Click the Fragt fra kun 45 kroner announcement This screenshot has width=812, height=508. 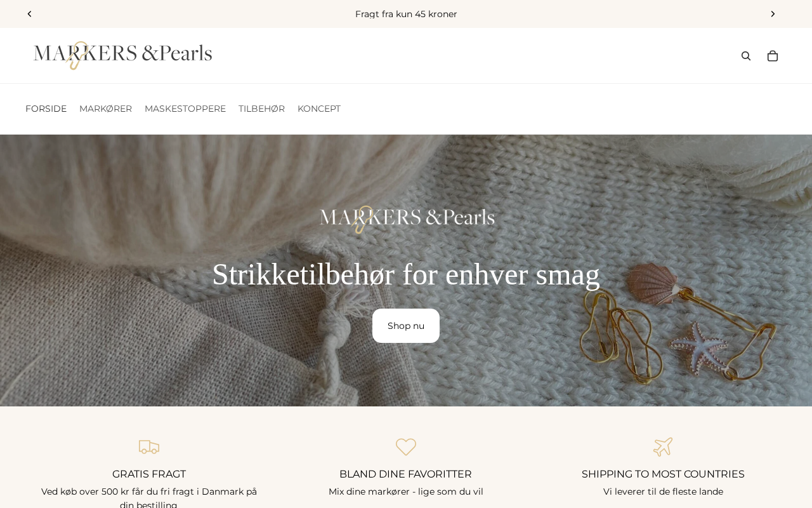coord(406,14)
